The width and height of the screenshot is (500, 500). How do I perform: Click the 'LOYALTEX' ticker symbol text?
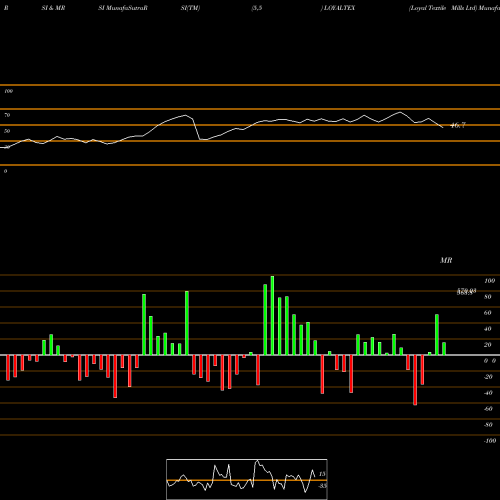[x=339, y=8]
